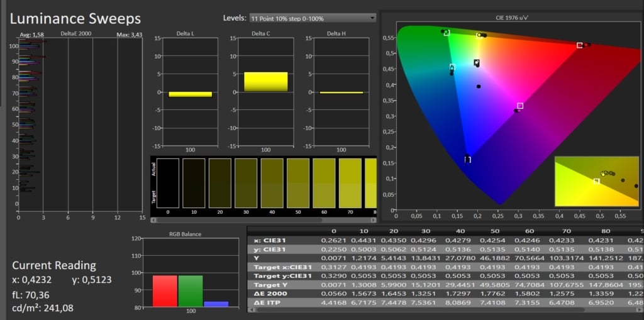Select the 'Target x:CIE31' row header

tap(282, 267)
